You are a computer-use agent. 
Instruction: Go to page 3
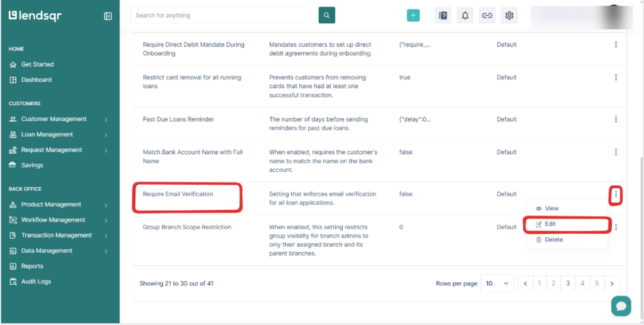568,283
